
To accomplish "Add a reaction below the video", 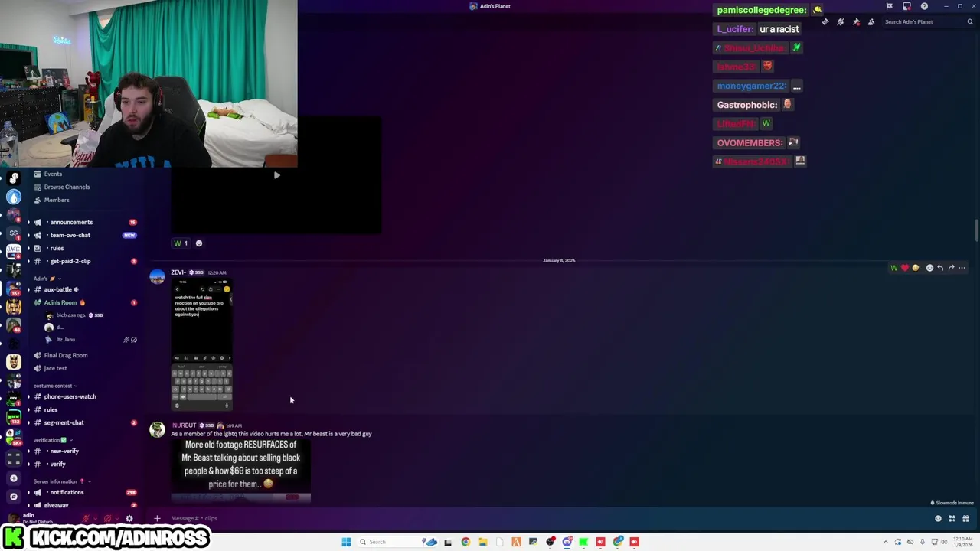I will coord(199,243).
